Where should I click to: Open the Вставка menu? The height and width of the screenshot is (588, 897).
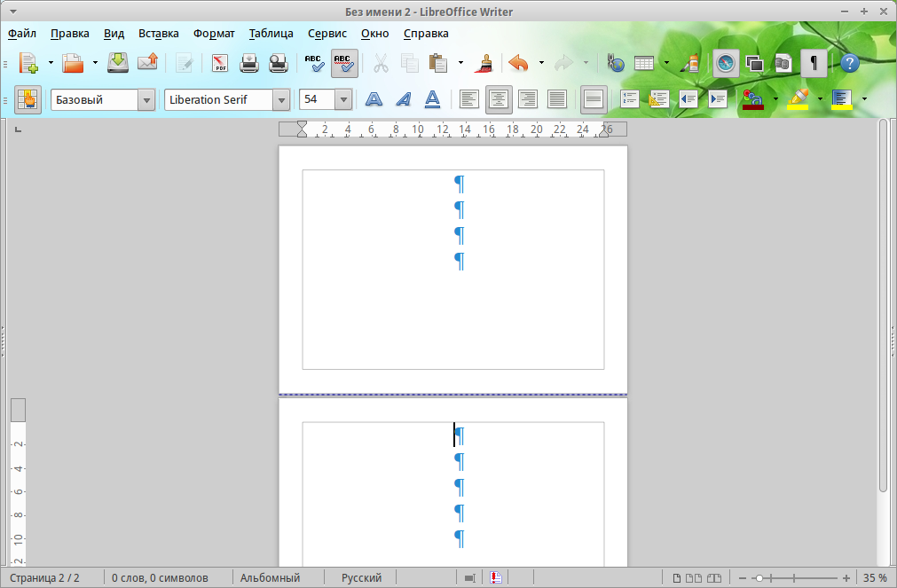click(x=159, y=34)
